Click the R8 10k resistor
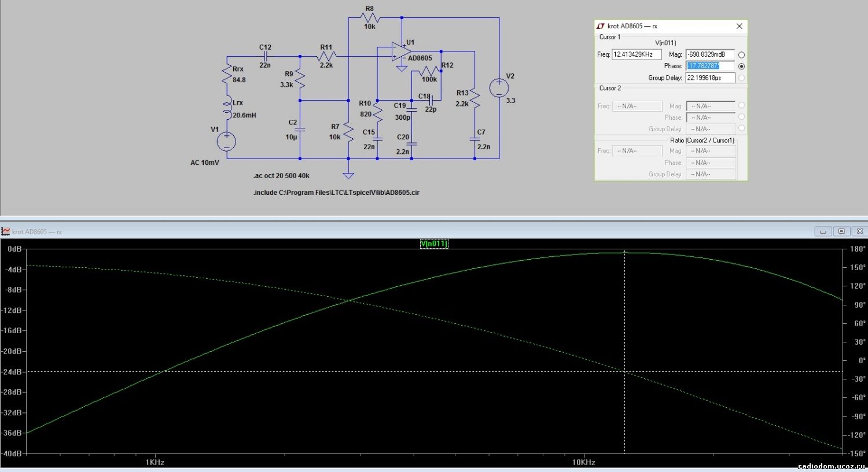Screen dimensions: 868x472 [370, 18]
